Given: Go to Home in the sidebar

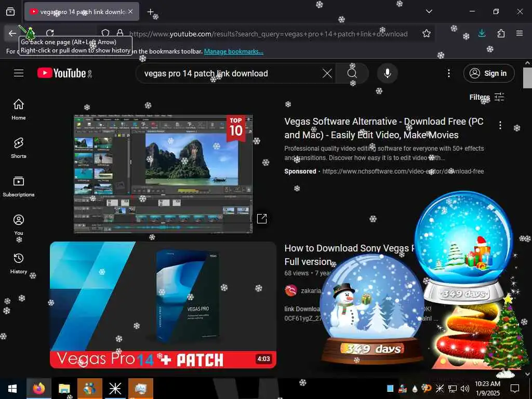Looking at the screenshot, I should pos(19,109).
